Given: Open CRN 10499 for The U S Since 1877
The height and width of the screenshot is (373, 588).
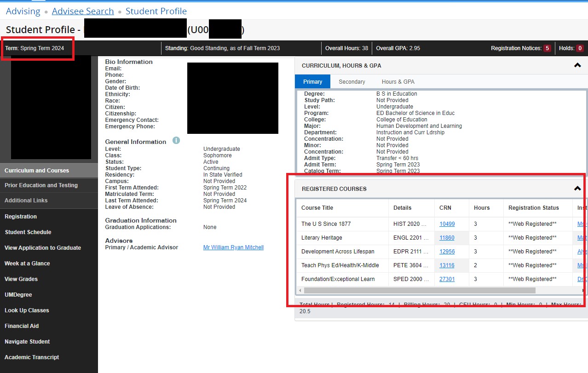Looking at the screenshot, I should (446, 224).
